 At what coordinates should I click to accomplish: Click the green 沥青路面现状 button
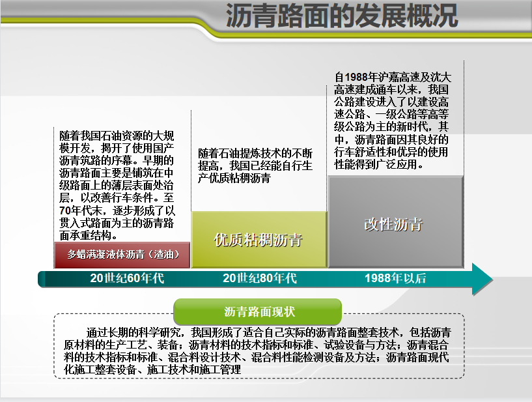tap(257, 311)
